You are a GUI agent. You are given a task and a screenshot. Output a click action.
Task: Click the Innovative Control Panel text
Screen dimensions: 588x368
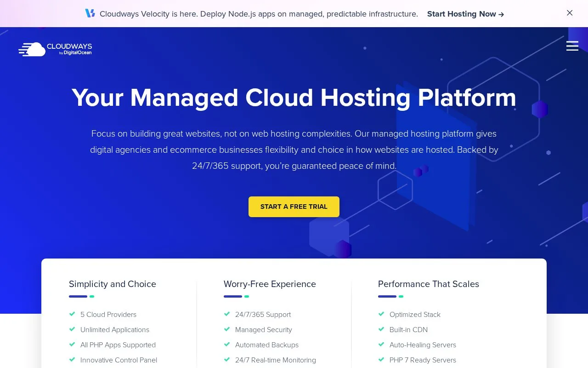pos(119,360)
